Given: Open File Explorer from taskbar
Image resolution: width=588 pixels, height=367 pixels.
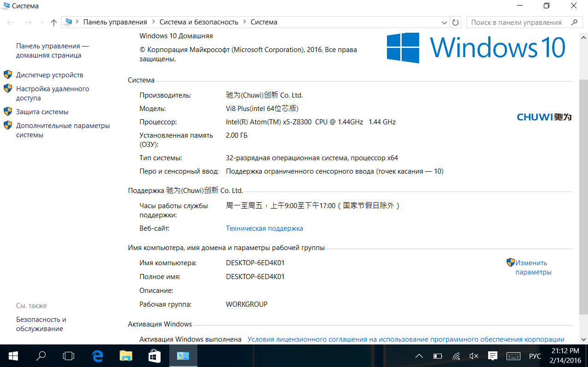Looking at the screenshot, I should 126,356.
